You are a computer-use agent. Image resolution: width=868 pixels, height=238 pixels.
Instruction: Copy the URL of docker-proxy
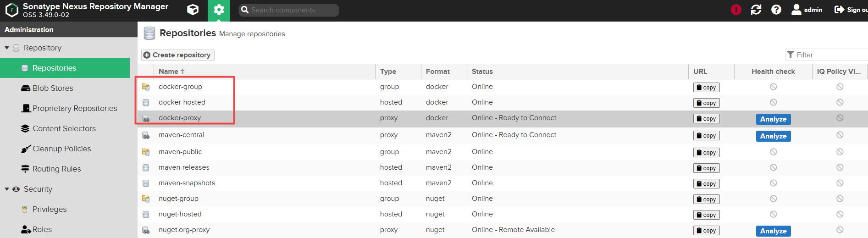tap(706, 119)
